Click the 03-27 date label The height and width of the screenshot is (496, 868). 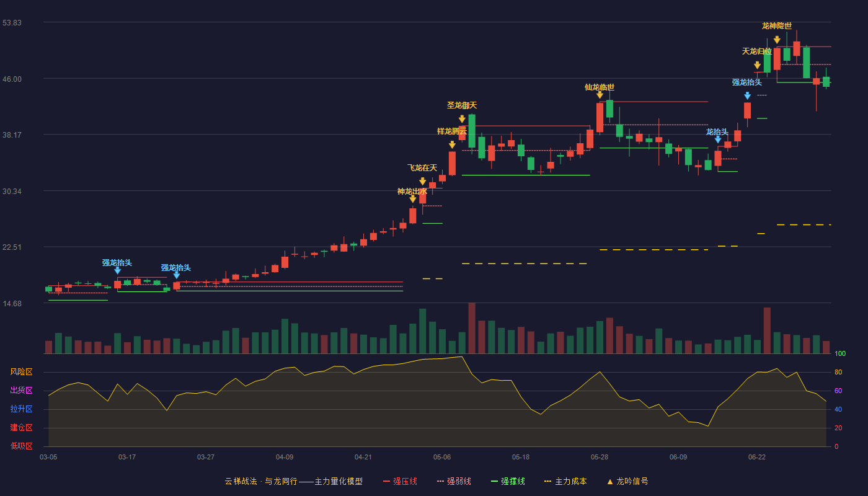(206, 457)
